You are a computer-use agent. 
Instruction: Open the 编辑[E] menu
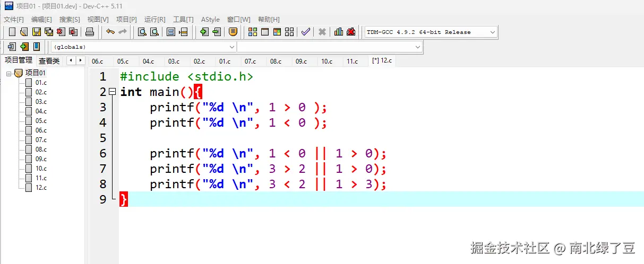pyautogui.click(x=41, y=20)
